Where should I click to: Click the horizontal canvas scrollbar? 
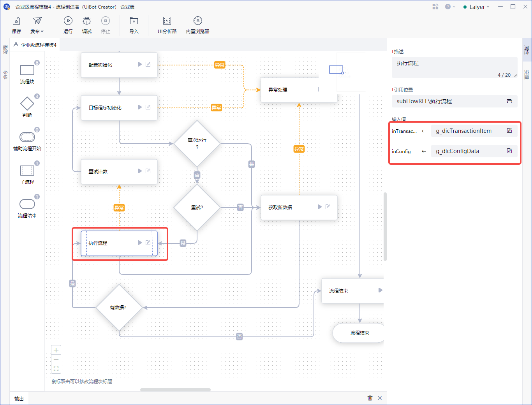(x=175, y=389)
